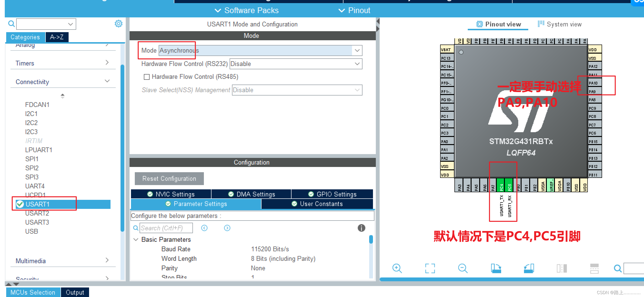This screenshot has width=644, height=297.
Task: Click the Reset Configuration button
Action: (x=169, y=178)
